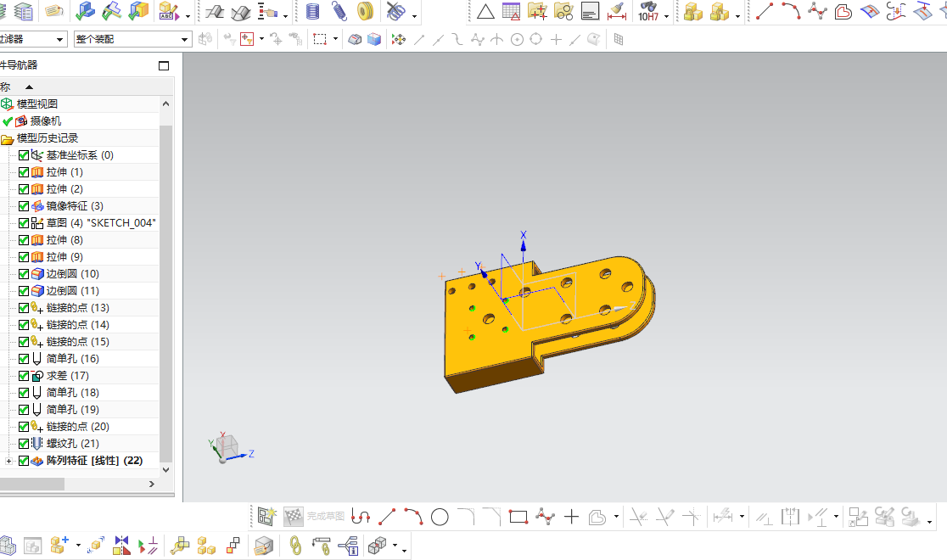
Task: Open dropdown arrow beside crossed-out spring icon
Action: coord(414,16)
